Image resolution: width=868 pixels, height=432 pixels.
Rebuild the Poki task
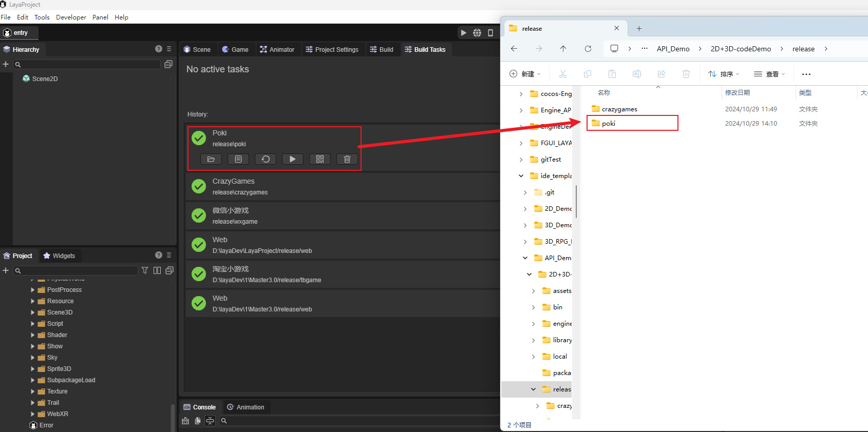266,159
